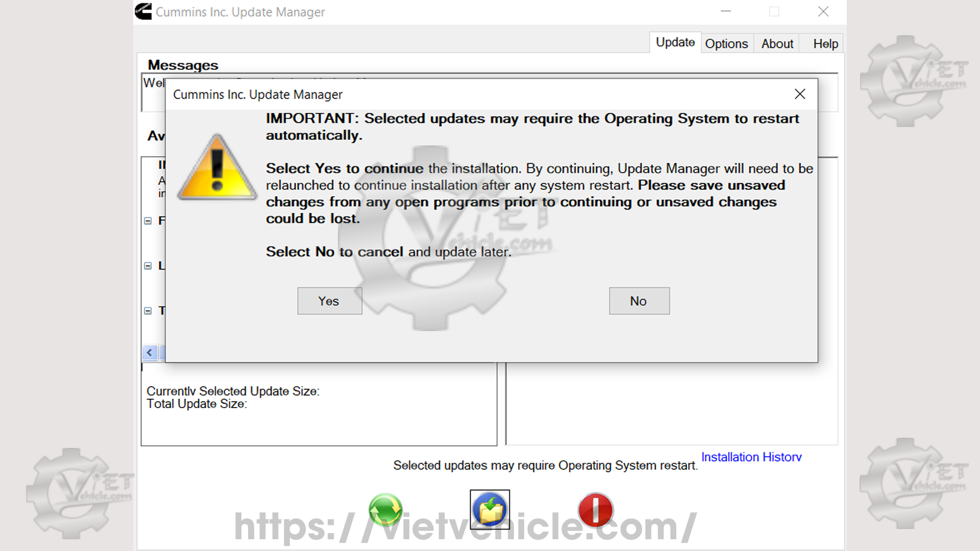Click the left scroll arrow of the update list
The width and height of the screenshot is (980, 551).
150,353
